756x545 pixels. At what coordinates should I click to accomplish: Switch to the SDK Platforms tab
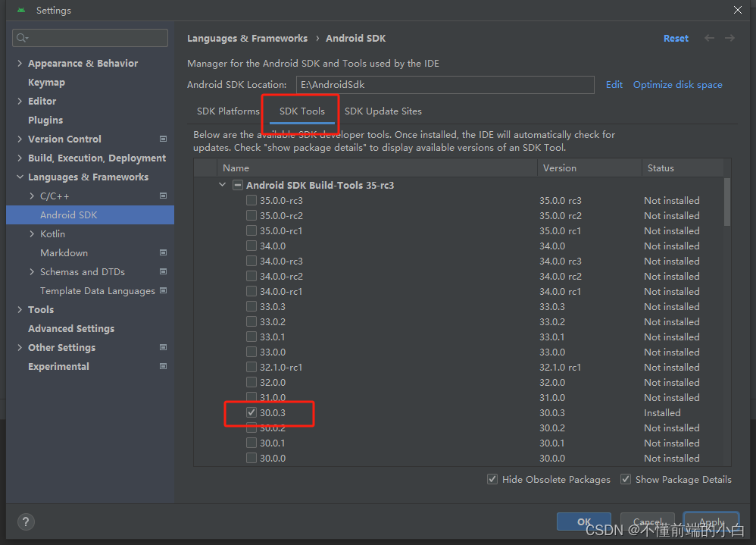(x=228, y=111)
